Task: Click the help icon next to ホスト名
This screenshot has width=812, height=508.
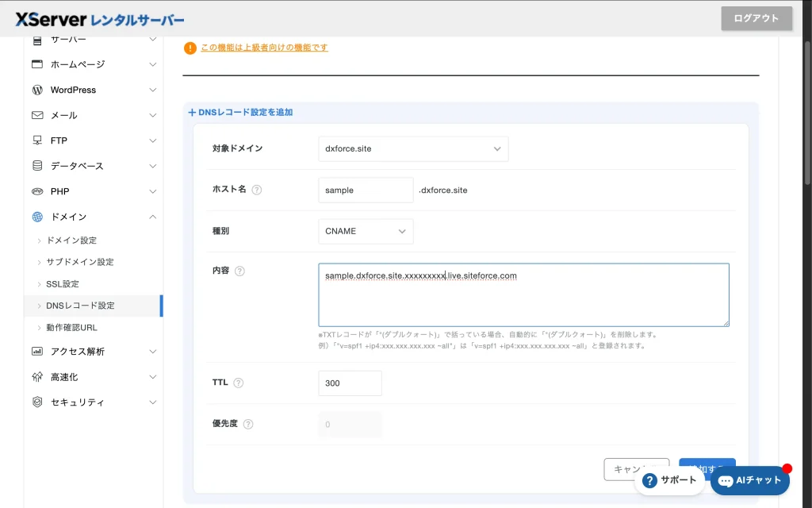Action: pos(257,190)
